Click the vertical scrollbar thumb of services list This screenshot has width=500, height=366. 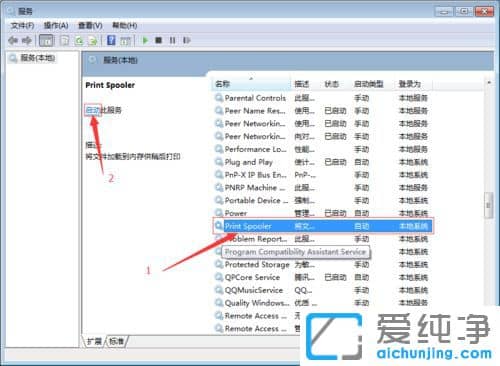[488, 205]
